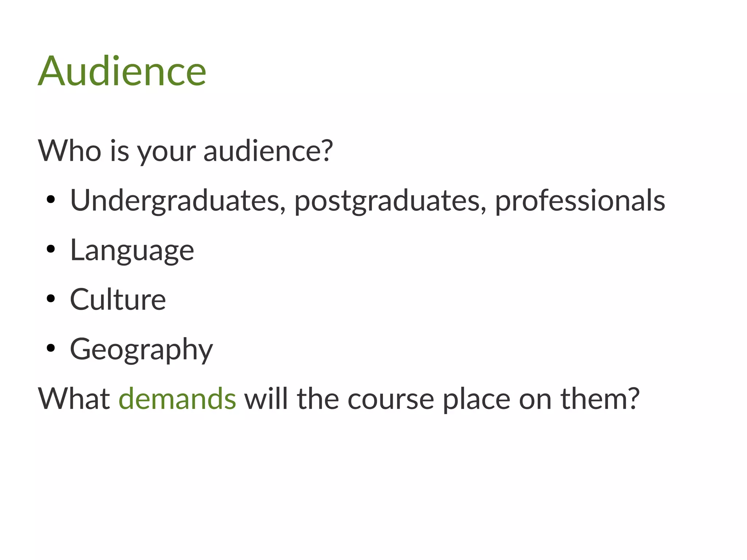This screenshot has width=747, height=560.
Task: Click the green Audience slide title
Action: tap(122, 71)
